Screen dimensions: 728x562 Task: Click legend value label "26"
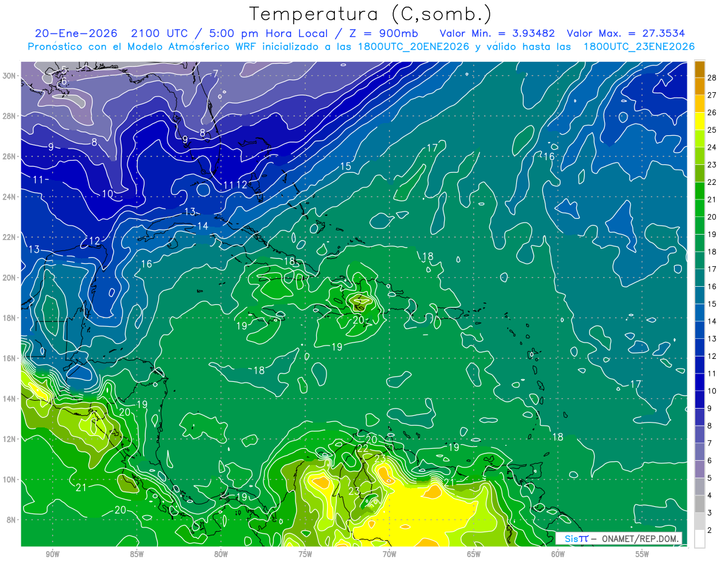[713, 112]
